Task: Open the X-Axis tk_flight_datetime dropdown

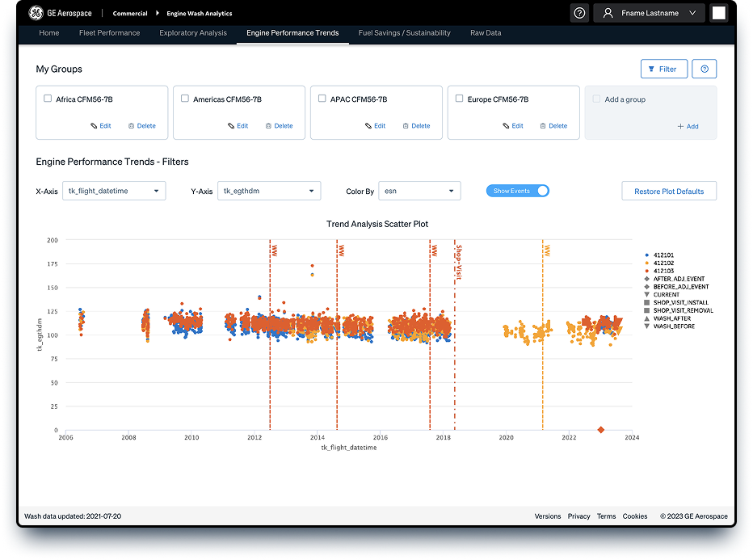Action: click(114, 191)
